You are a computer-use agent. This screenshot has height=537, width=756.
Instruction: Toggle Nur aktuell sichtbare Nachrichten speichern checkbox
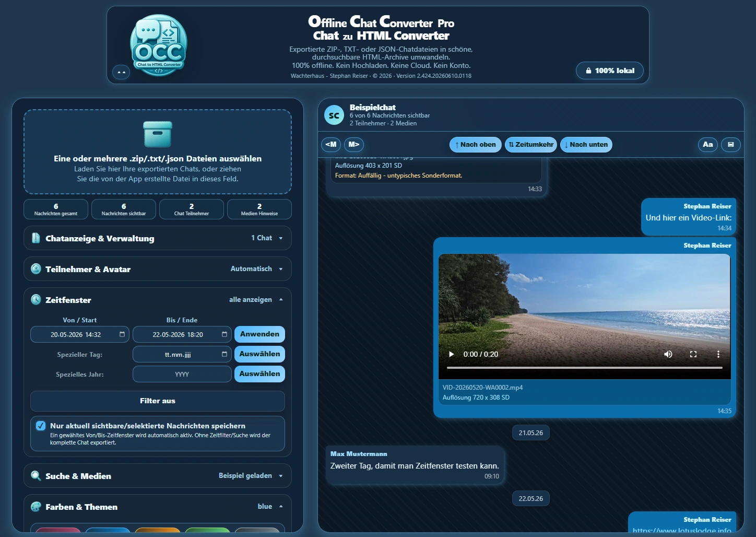point(41,426)
